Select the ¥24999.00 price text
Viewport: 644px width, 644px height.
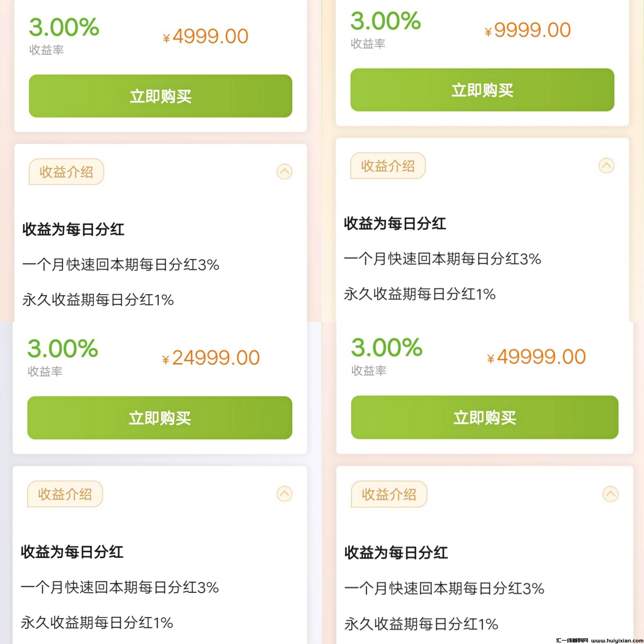[211, 358]
